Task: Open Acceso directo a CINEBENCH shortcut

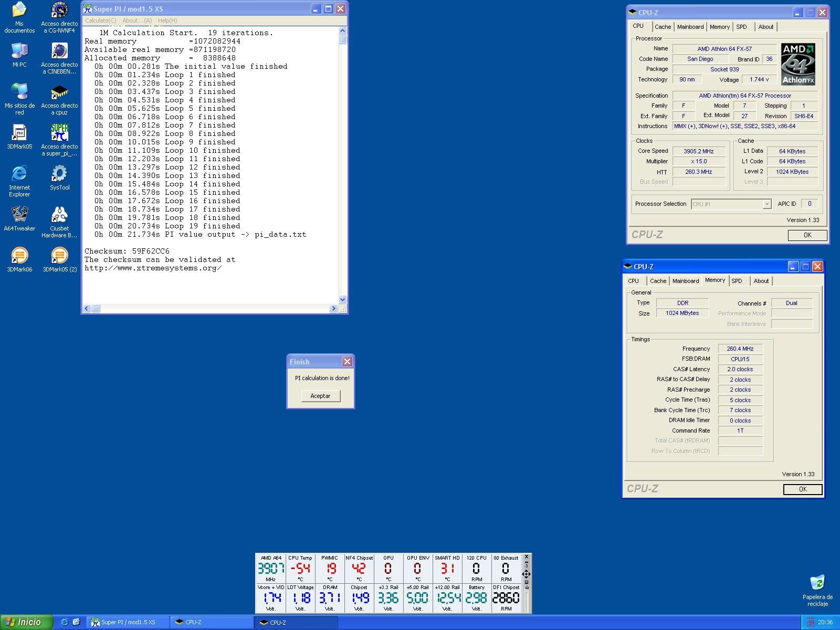Action: coord(59,58)
